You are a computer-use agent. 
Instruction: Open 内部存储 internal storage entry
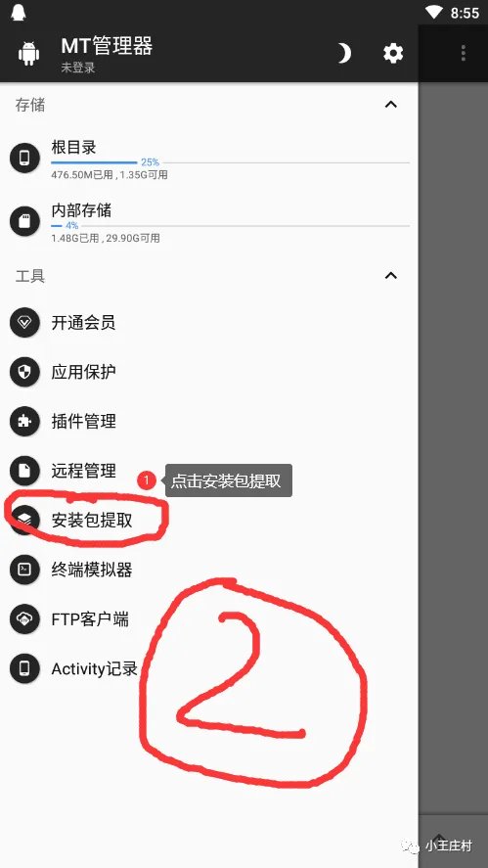click(209, 222)
